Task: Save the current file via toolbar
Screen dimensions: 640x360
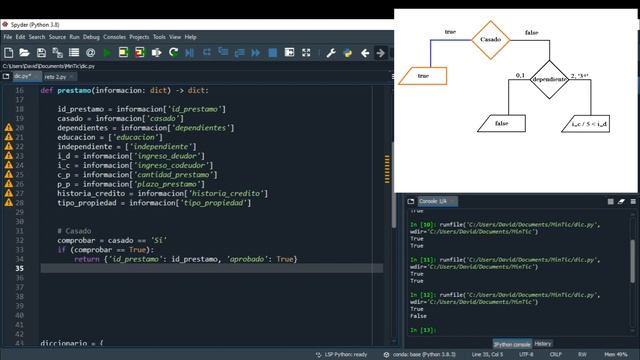Action: point(41,53)
